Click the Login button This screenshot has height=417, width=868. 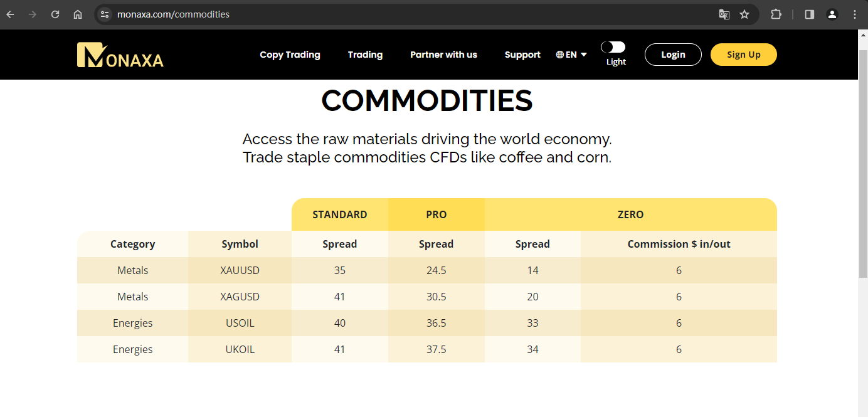click(x=673, y=55)
